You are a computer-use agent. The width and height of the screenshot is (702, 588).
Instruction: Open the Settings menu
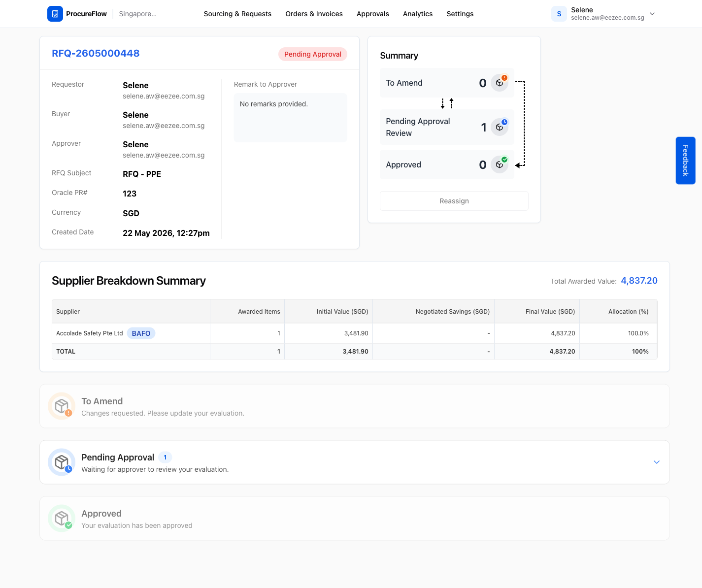[460, 14]
